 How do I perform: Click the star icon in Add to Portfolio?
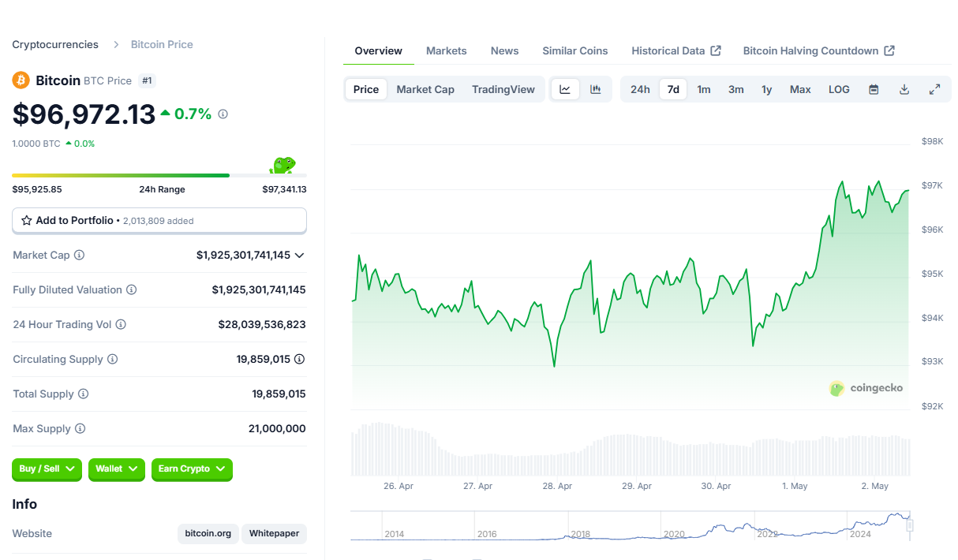27,221
